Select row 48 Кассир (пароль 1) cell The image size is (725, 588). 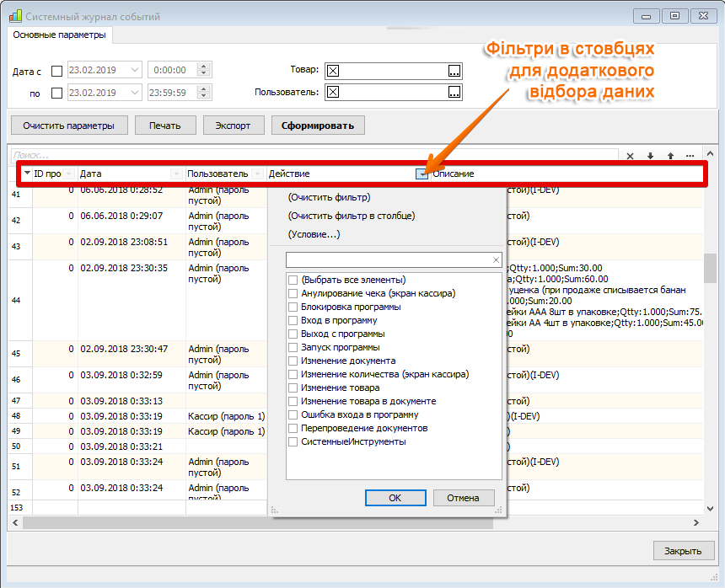227,416
